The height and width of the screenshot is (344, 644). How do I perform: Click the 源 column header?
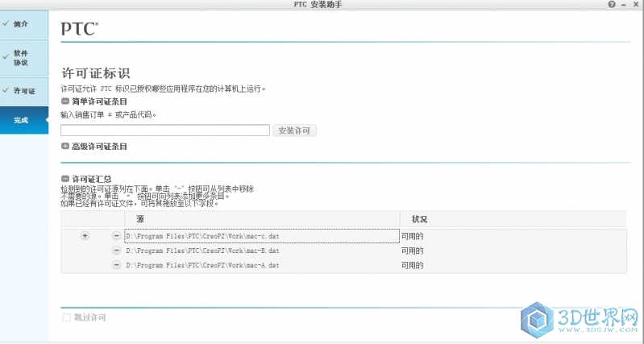click(262, 219)
